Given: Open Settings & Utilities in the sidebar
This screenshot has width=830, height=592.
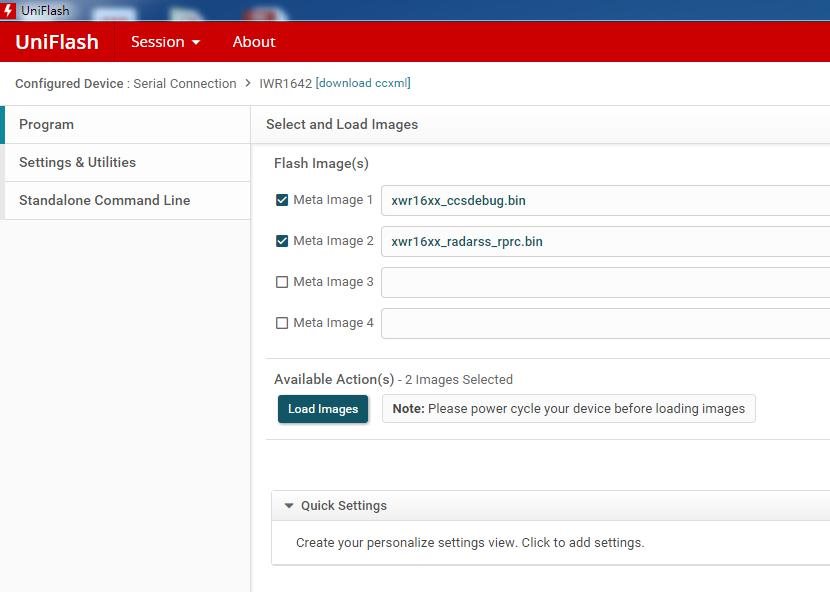Looking at the screenshot, I should pos(127,163).
